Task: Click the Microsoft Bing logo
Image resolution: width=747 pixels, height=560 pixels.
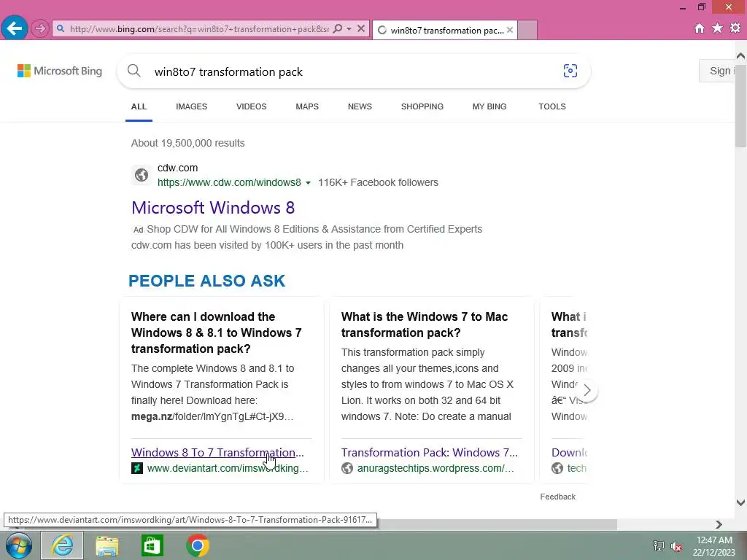Action: (x=60, y=71)
